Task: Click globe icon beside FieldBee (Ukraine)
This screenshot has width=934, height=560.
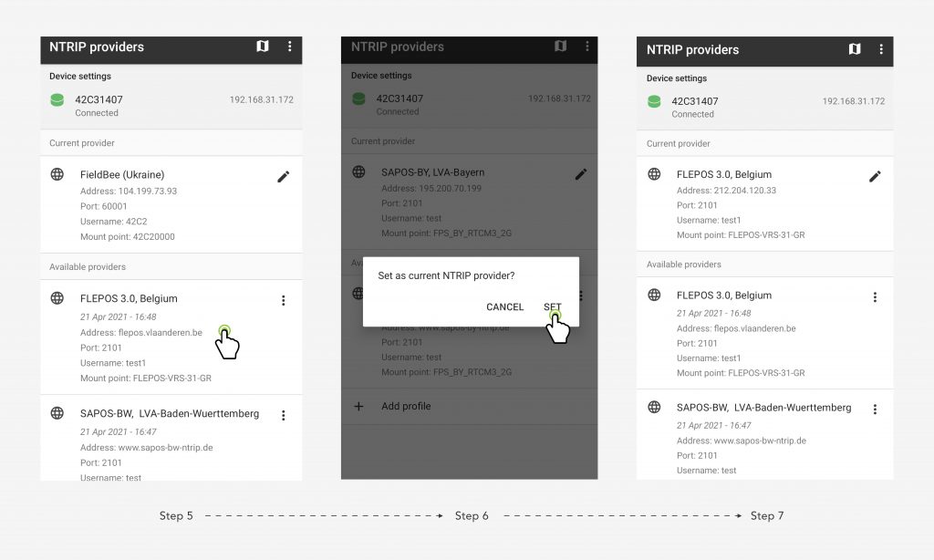Action: pyautogui.click(x=57, y=174)
